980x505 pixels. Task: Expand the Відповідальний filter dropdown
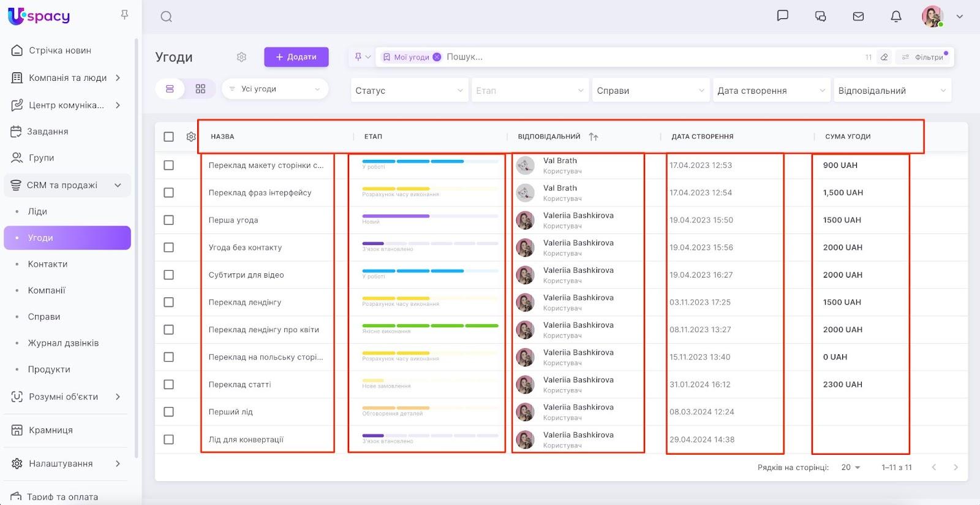coord(892,91)
